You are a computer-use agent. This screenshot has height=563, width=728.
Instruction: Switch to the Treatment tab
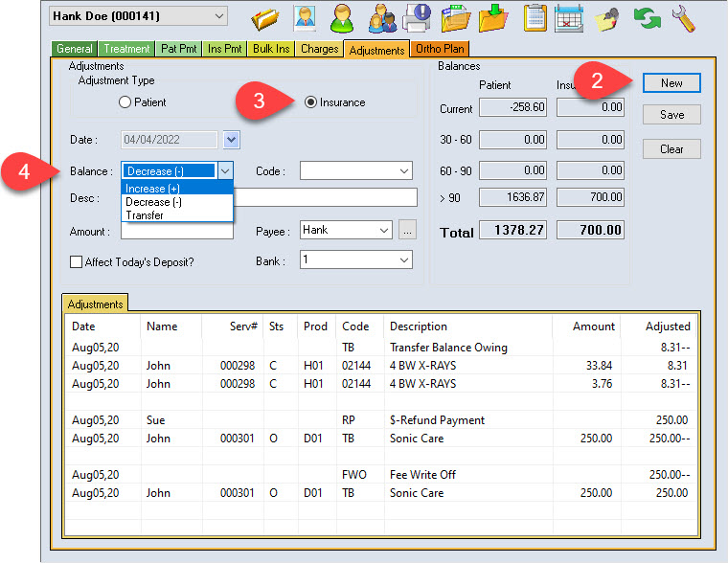(x=126, y=49)
